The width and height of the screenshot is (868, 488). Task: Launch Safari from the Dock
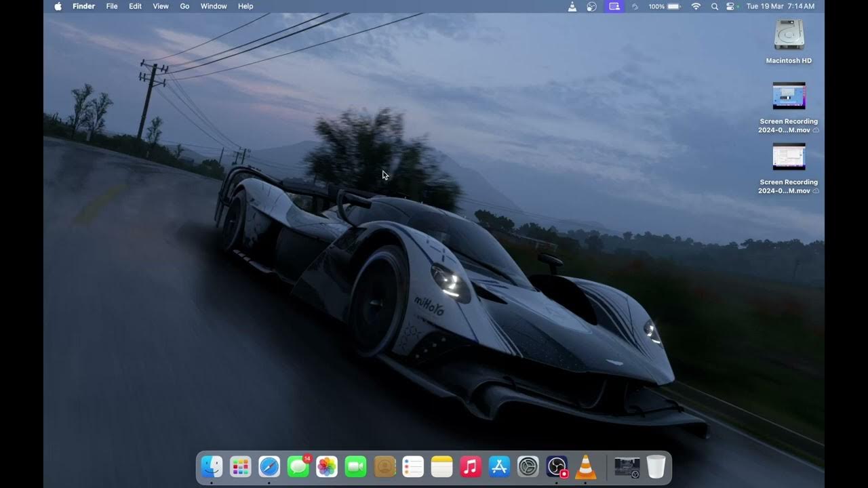(269, 466)
